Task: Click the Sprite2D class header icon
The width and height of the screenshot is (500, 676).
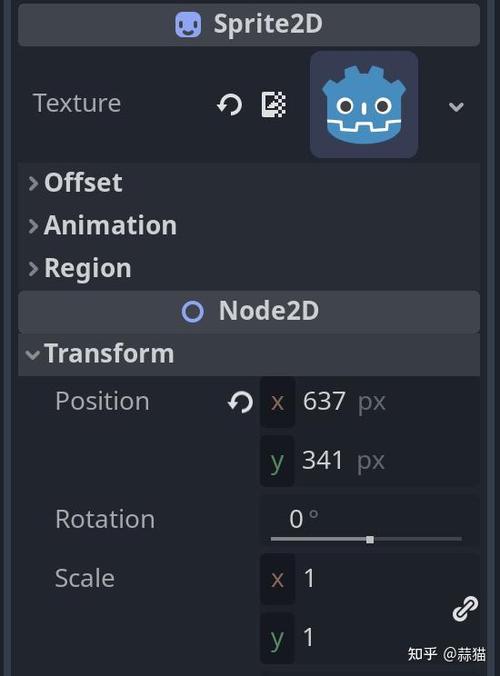Action: click(x=188, y=24)
